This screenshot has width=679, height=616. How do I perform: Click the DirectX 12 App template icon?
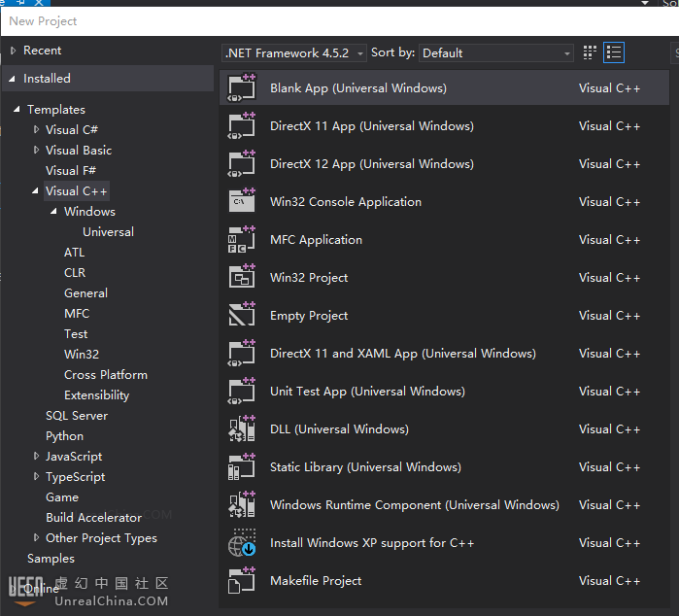coord(242,164)
